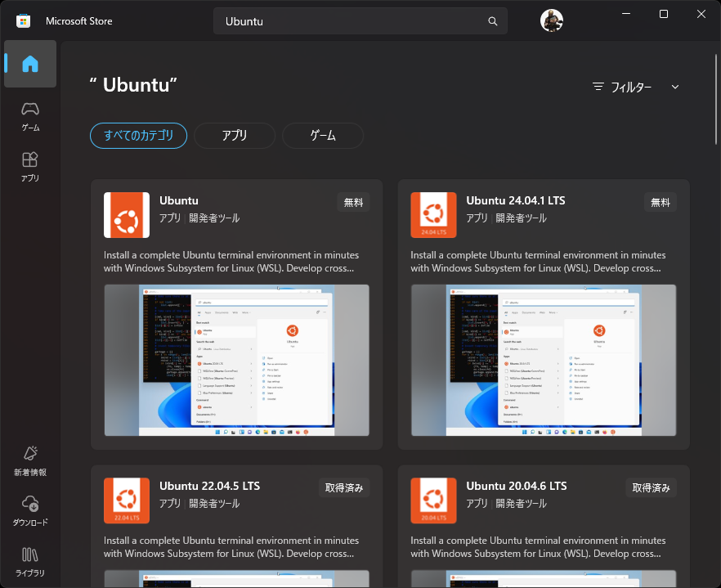Switch to the アプリ category filter

coord(235,136)
